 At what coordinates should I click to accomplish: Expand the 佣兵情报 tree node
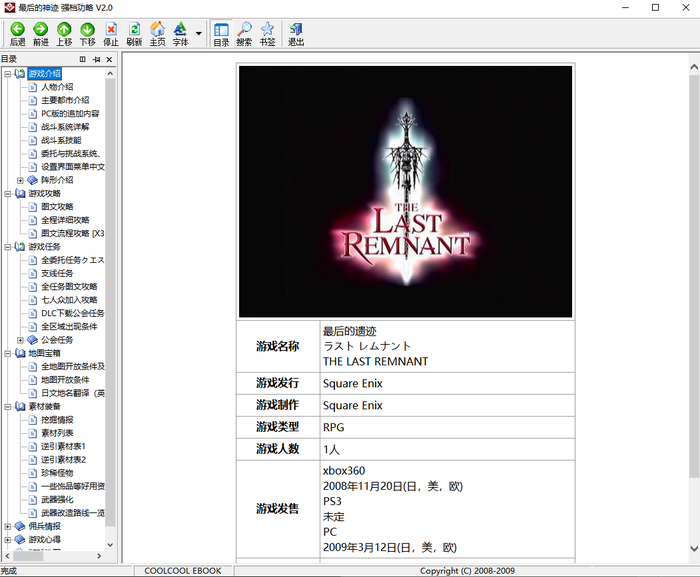pyautogui.click(x=8, y=526)
